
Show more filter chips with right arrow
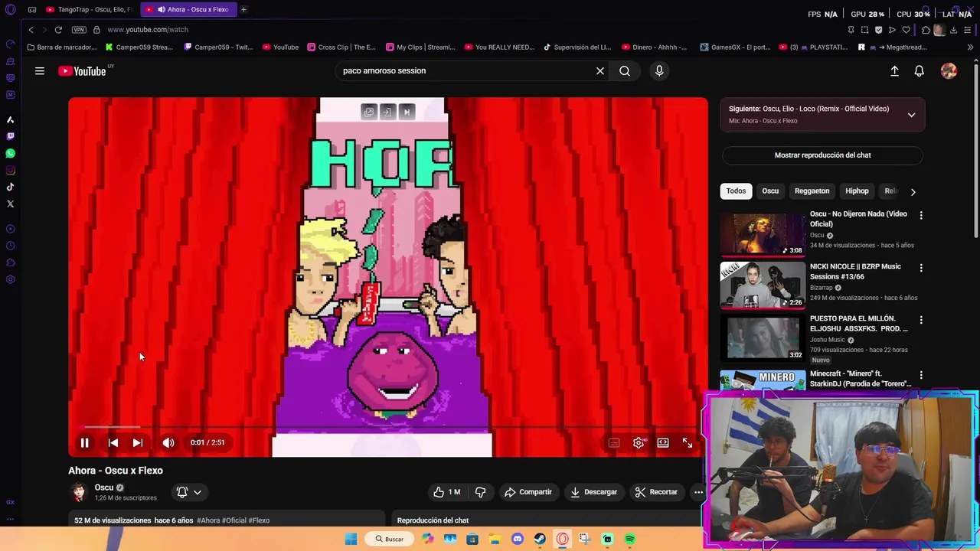[913, 192]
